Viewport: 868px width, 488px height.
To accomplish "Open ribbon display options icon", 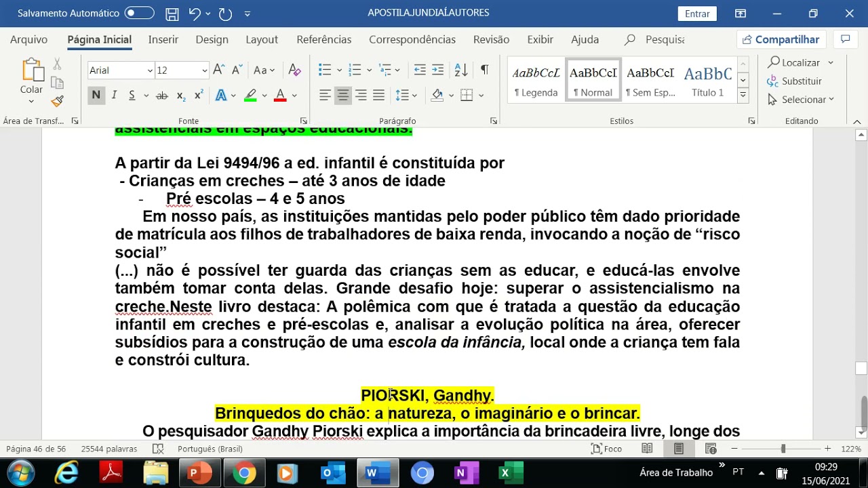I will (x=741, y=14).
